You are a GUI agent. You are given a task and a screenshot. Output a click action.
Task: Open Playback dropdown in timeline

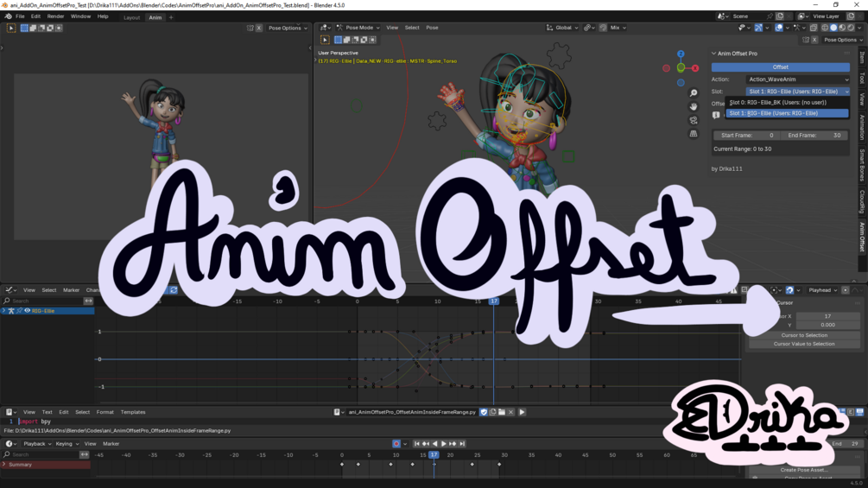click(x=37, y=444)
